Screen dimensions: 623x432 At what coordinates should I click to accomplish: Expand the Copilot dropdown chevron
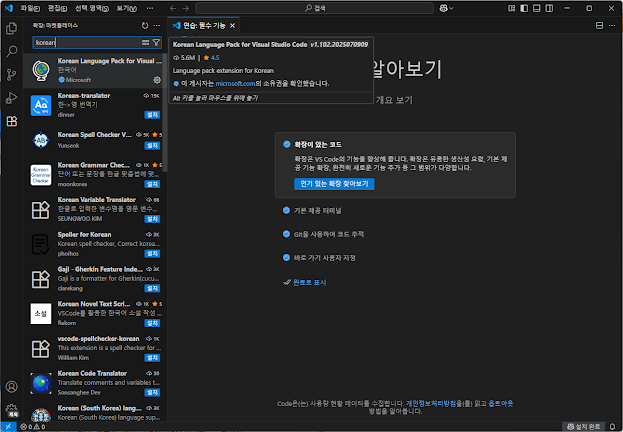pyautogui.click(x=451, y=8)
